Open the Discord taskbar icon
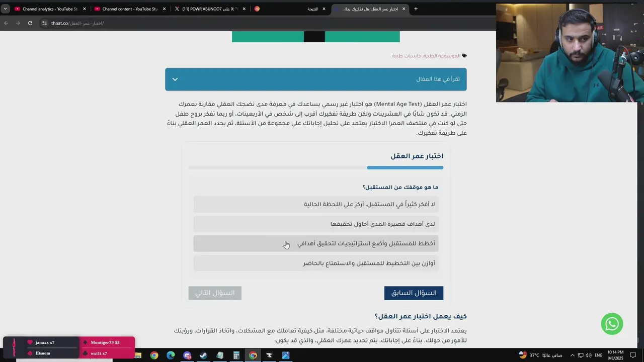 [187, 355]
